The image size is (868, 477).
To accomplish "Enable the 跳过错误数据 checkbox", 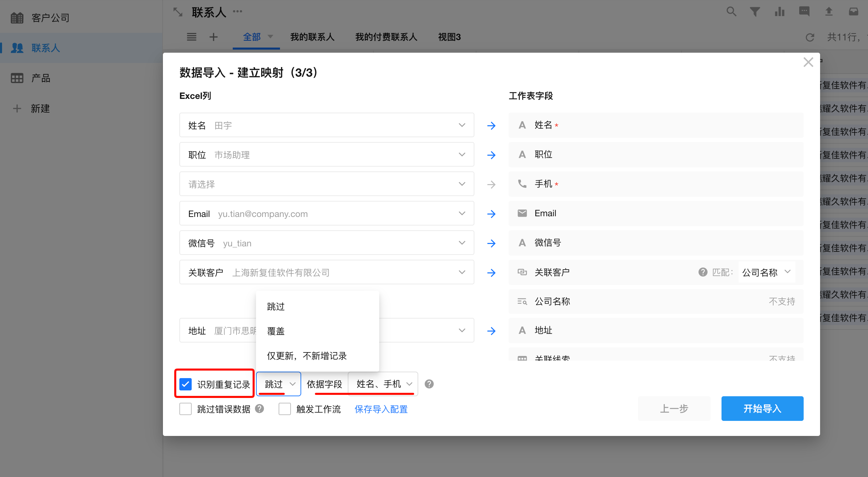I will coord(186,409).
